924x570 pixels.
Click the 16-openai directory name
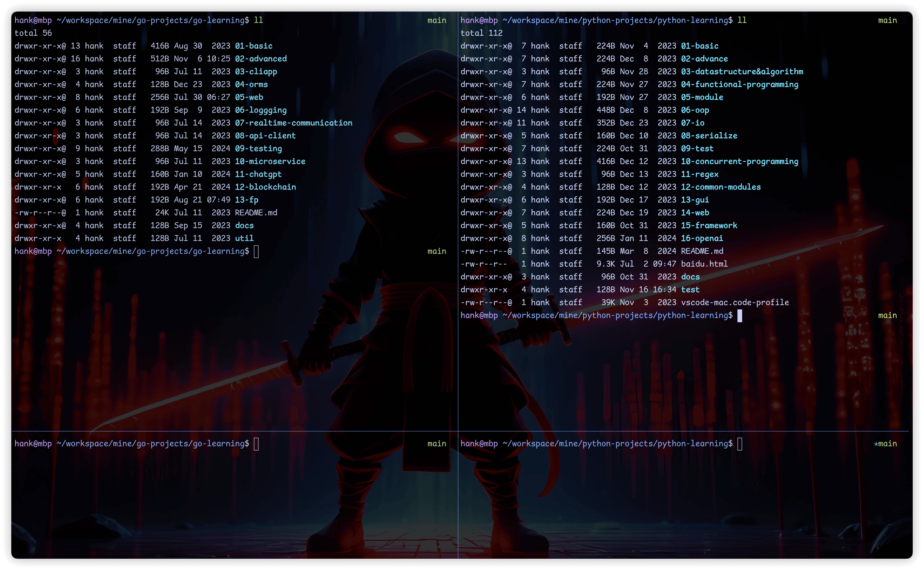702,238
